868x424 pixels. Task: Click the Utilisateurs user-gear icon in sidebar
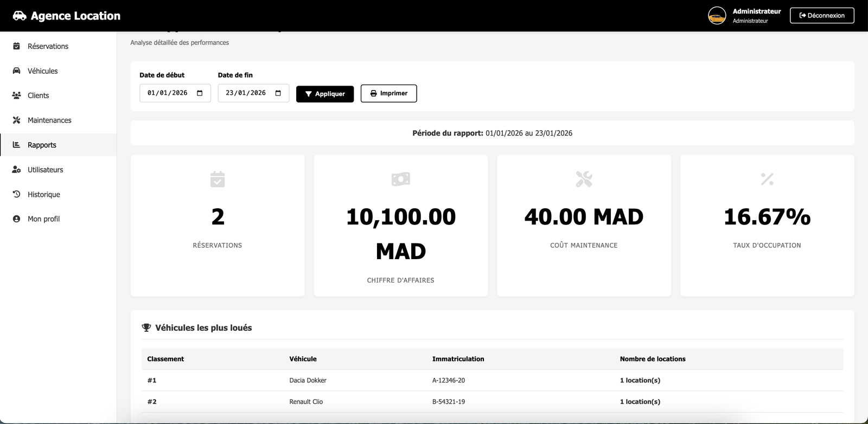(16, 170)
